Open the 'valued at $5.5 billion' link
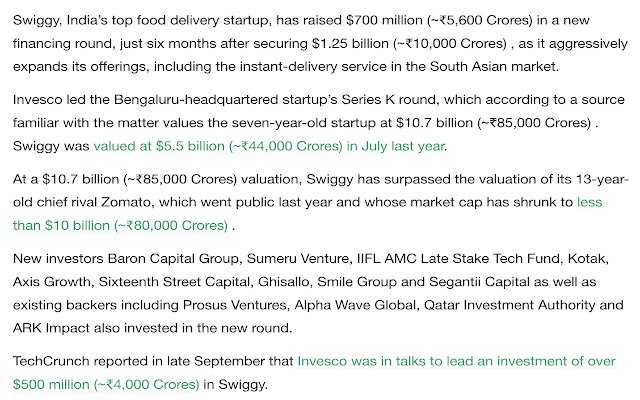 click(x=269, y=146)
